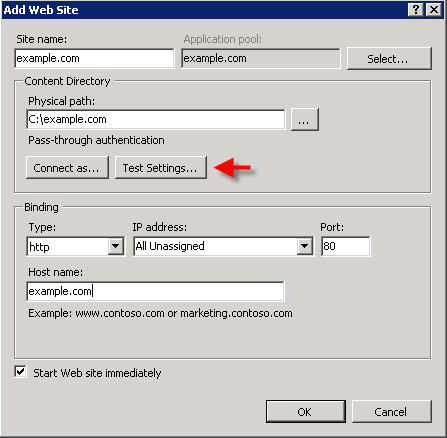This screenshot has width=447, height=438.
Task: Click into the Site name field
Action: [x=94, y=58]
